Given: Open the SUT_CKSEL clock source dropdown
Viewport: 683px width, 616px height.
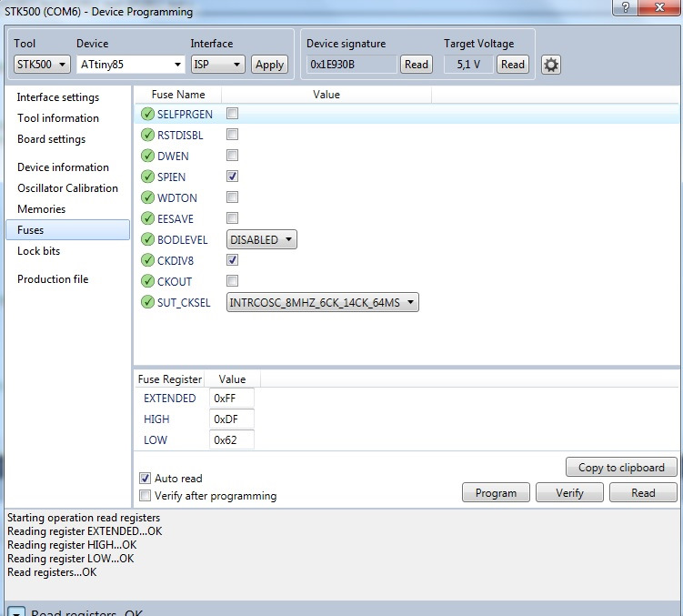Looking at the screenshot, I should [x=322, y=303].
